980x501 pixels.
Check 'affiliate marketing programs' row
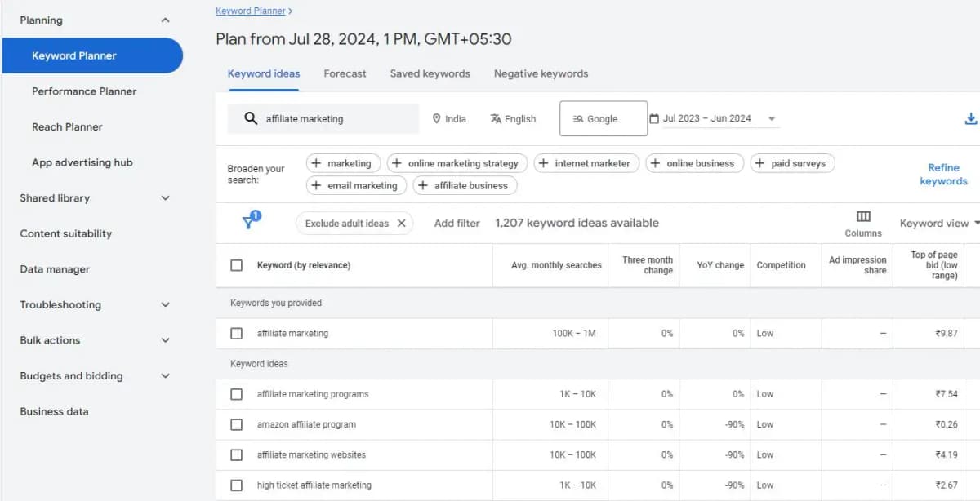(x=237, y=394)
